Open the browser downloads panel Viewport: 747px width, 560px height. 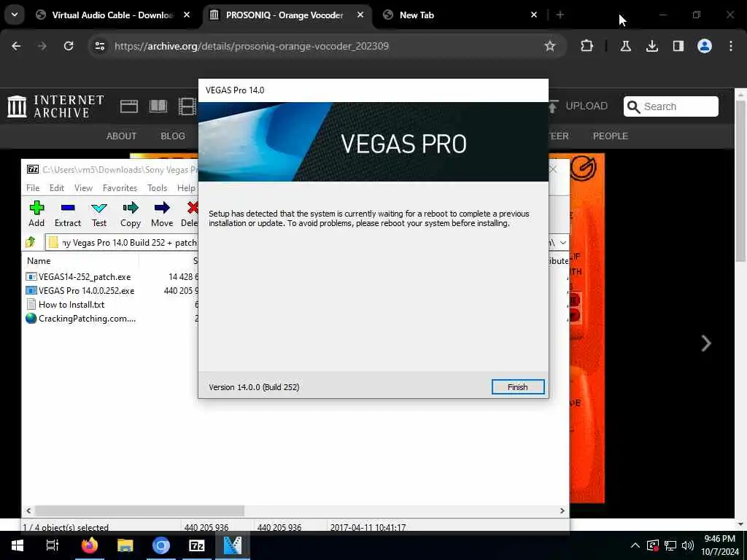pos(651,46)
